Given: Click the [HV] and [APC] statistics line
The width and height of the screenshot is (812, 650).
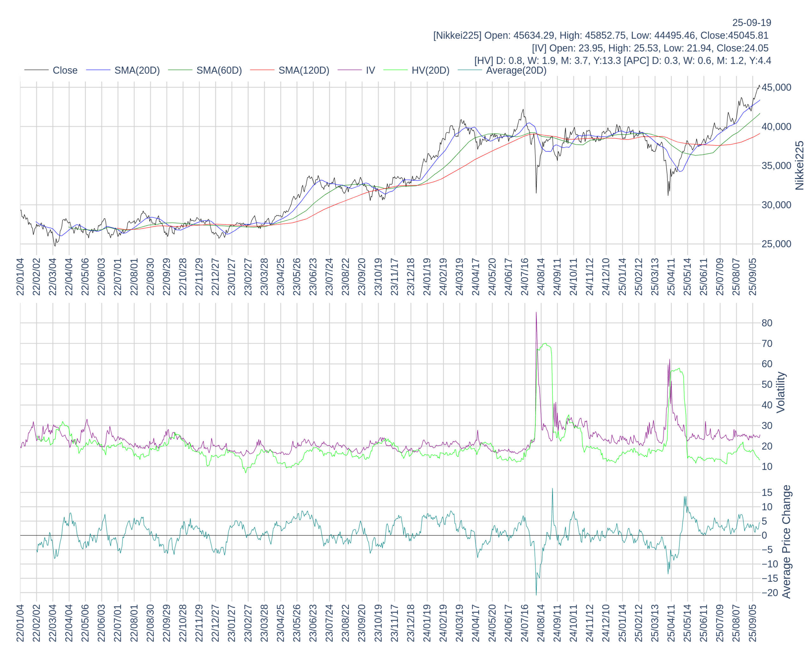Looking at the screenshot, I should pos(622,61).
